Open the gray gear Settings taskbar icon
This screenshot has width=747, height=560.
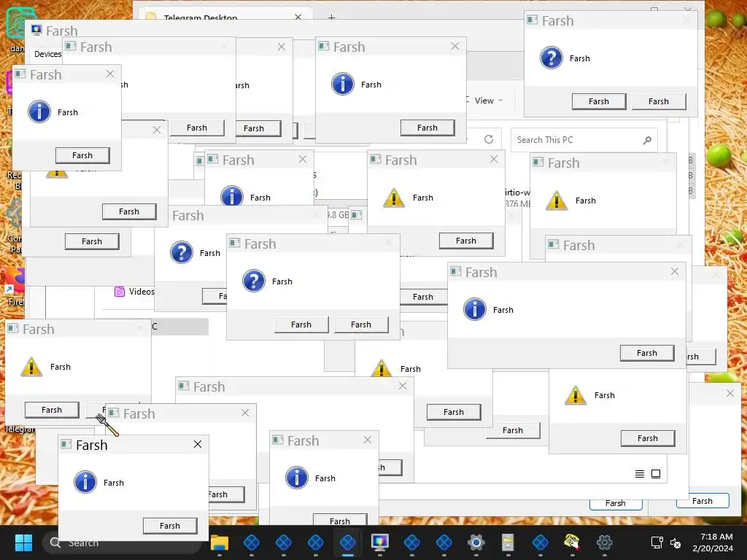coord(604,542)
